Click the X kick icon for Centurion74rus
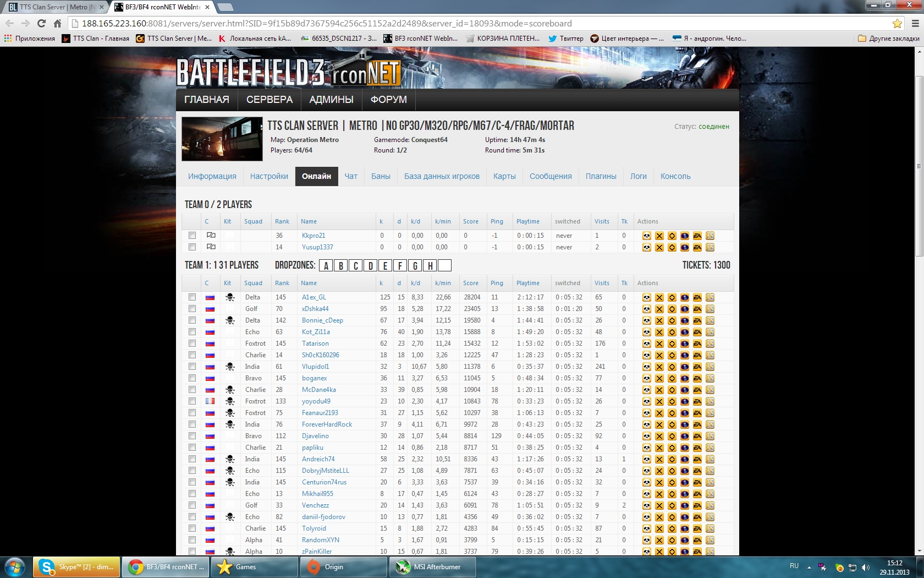924x578 pixels. pos(659,482)
